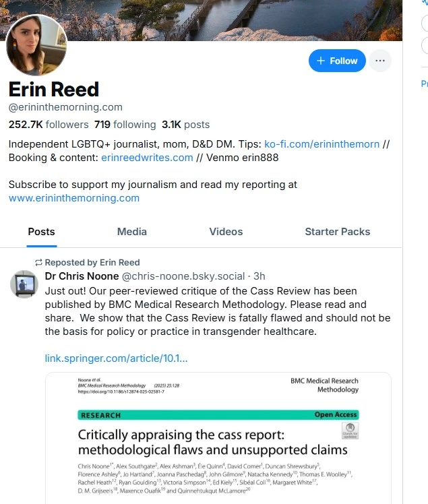
Task: Switch to the Videos tab
Action: click(226, 232)
